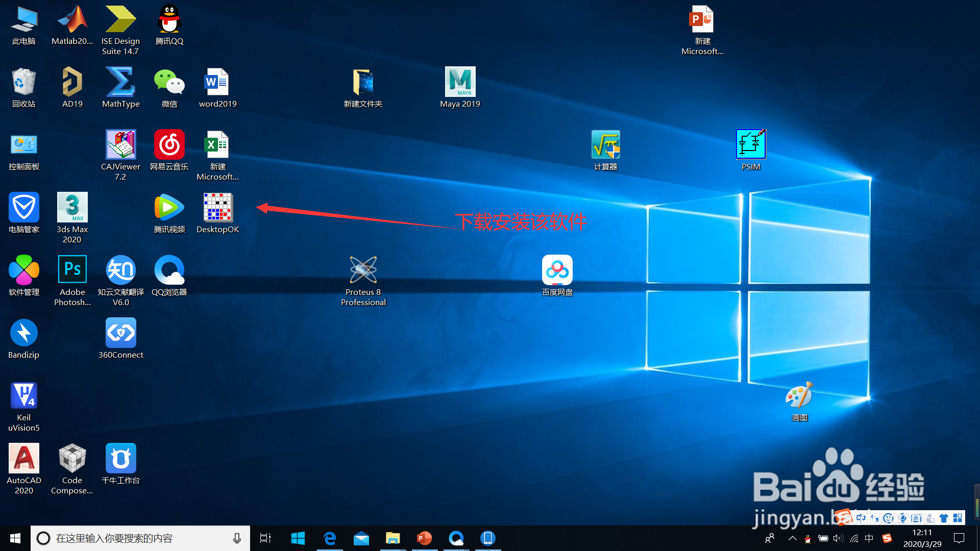Toggle the 中 input language indicator

click(869, 538)
